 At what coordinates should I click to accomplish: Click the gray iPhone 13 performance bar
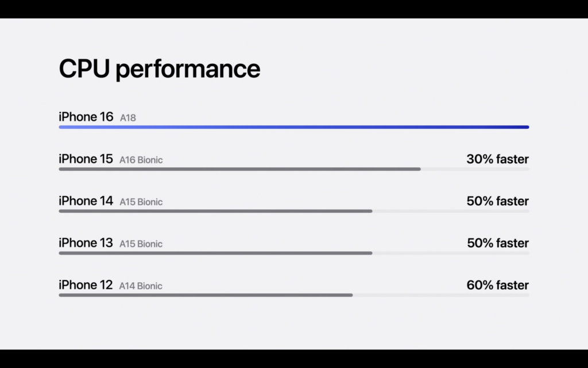(x=215, y=253)
